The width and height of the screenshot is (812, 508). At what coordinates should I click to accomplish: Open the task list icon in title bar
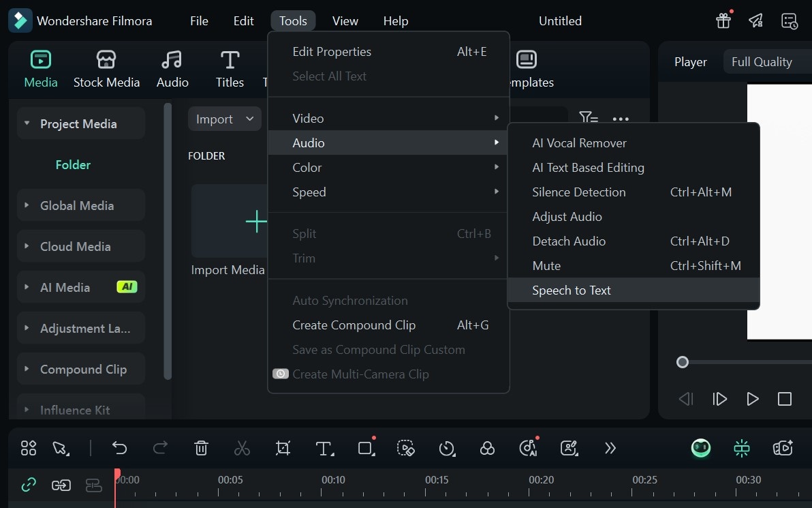coord(790,20)
